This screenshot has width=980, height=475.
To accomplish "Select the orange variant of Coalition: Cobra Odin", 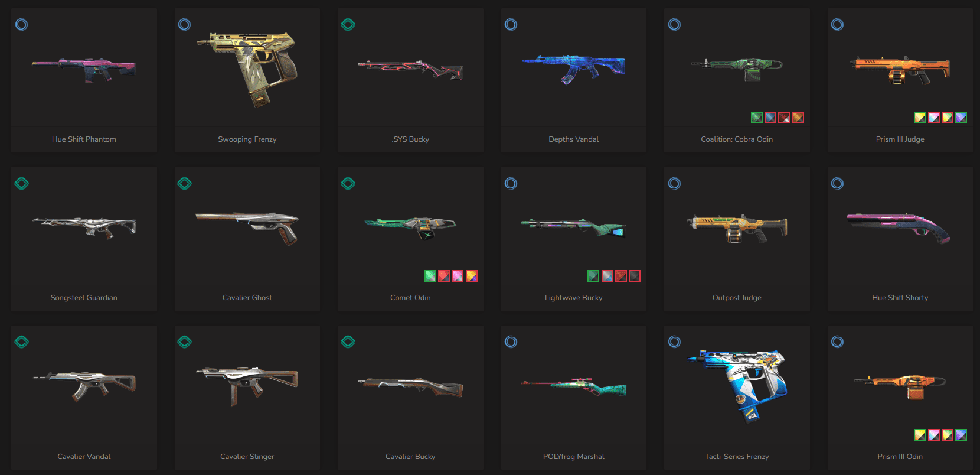I will tap(798, 118).
